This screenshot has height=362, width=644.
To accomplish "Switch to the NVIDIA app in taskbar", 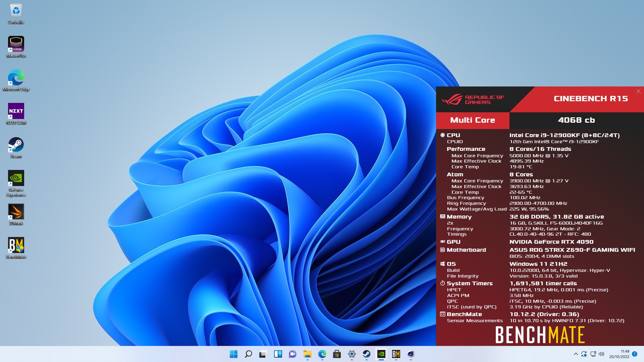I will [x=381, y=354].
